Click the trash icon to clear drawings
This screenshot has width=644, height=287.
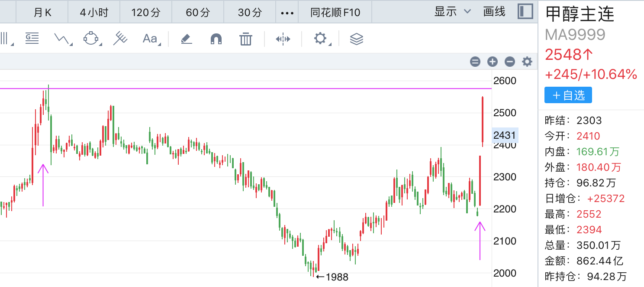[245, 38]
